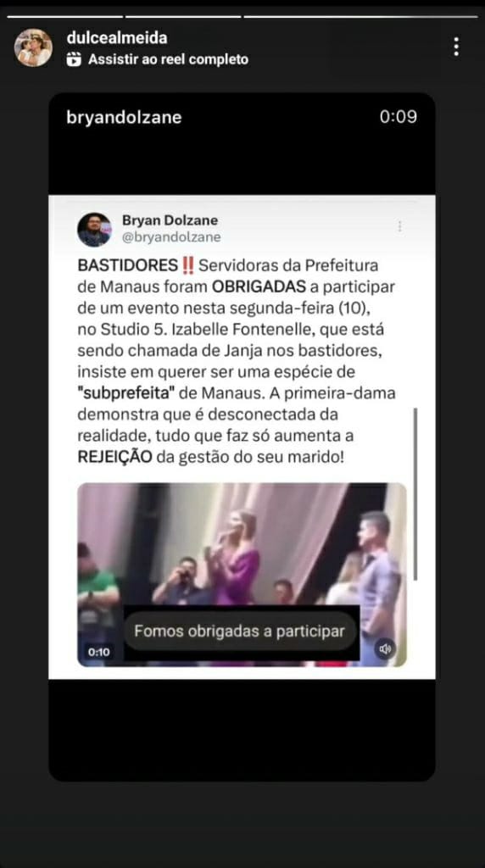485x868 pixels.
Task: Open the three-dot story options menu
Action: click(x=455, y=47)
